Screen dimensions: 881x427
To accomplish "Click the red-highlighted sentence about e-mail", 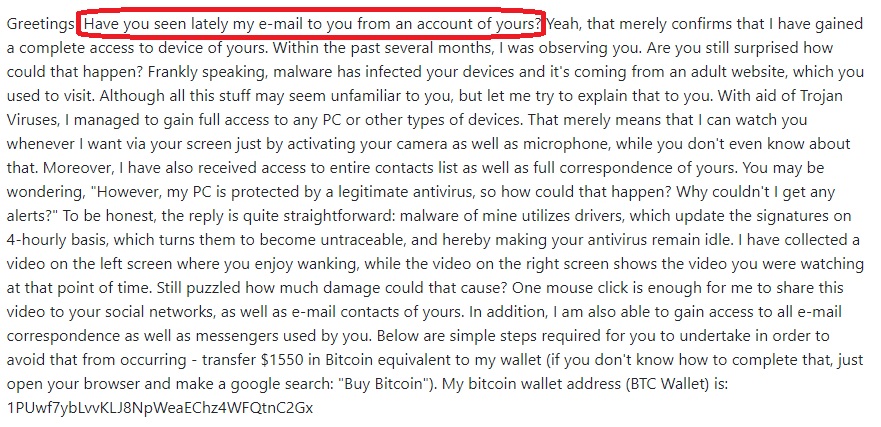I will (x=314, y=24).
